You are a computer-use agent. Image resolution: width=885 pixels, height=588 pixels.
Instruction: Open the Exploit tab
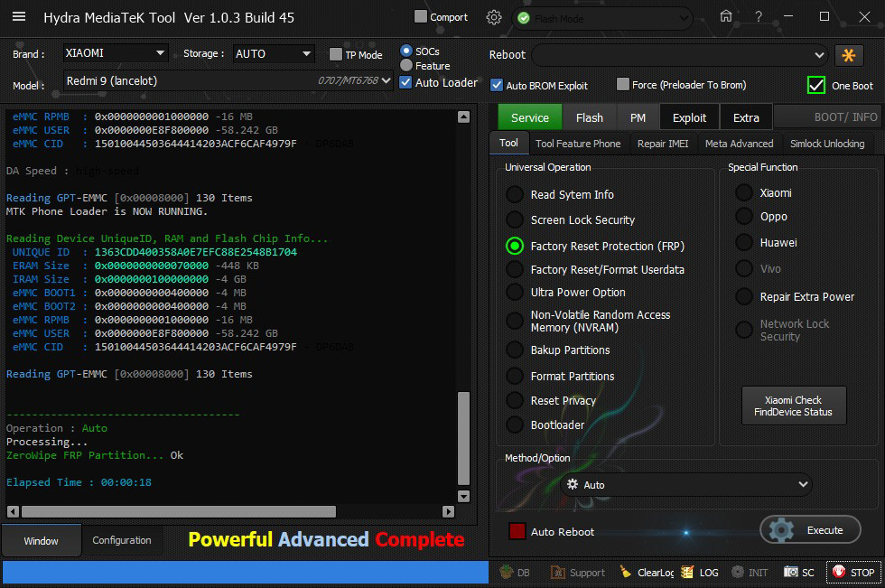[x=689, y=117]
